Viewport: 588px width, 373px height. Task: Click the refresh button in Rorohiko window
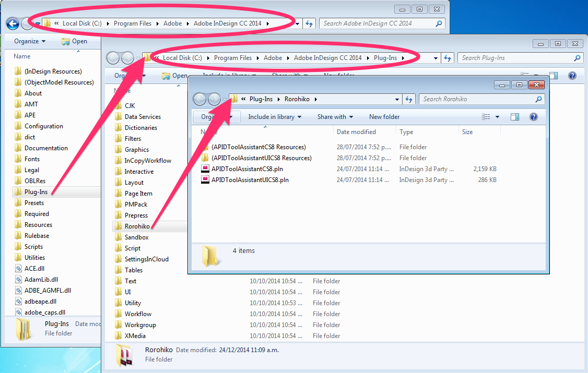point(409,99)
